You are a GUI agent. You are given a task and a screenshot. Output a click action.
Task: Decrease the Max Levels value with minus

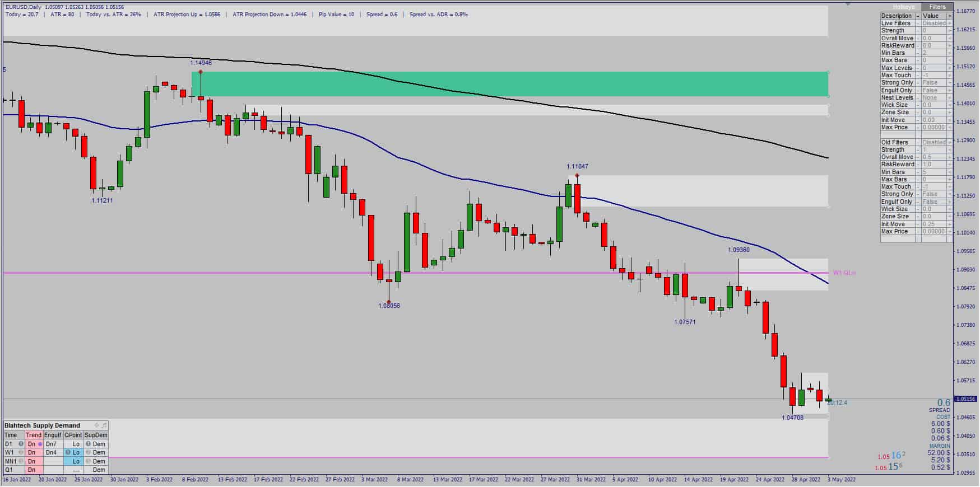(918, 68)
